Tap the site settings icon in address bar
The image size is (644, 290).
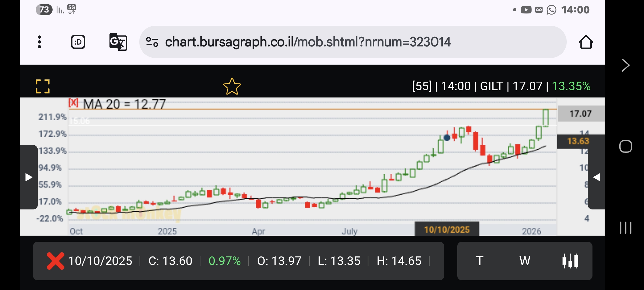tap(152, 42)
